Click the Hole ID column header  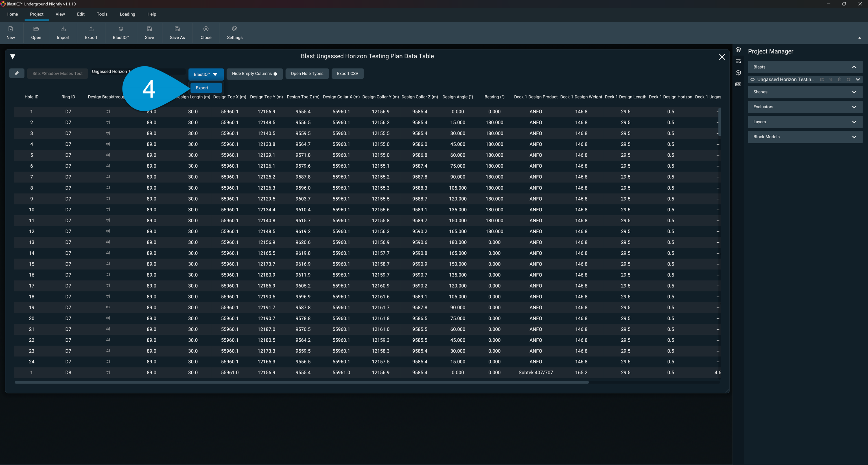tap(32, 97)
